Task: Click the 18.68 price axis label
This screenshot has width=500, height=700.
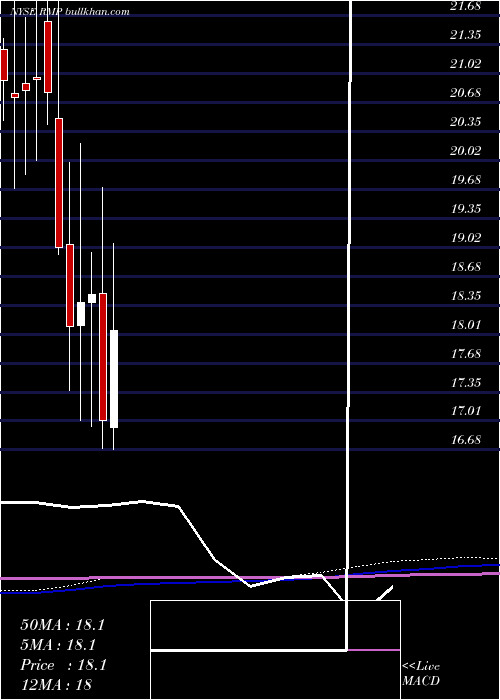Action: pos(466,267)
